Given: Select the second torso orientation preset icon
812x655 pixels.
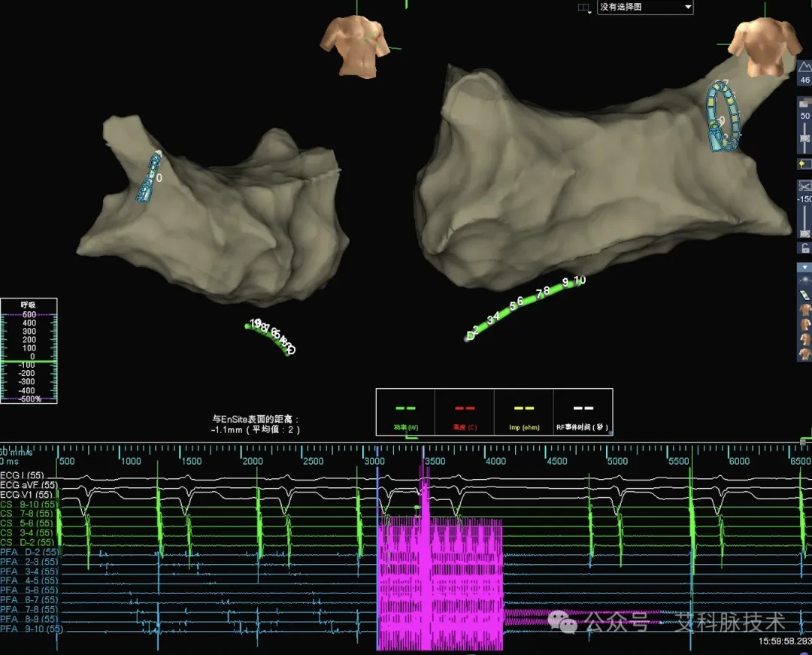Looking at the screenshot, I should click(x=804, y=325).
